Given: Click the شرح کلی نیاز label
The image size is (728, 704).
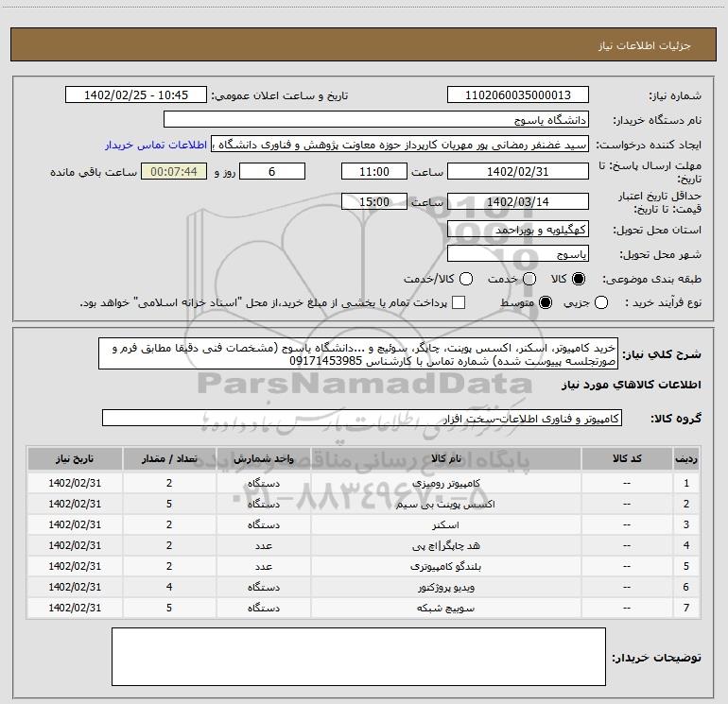Looking at the screenshot, I should (662, 354).
